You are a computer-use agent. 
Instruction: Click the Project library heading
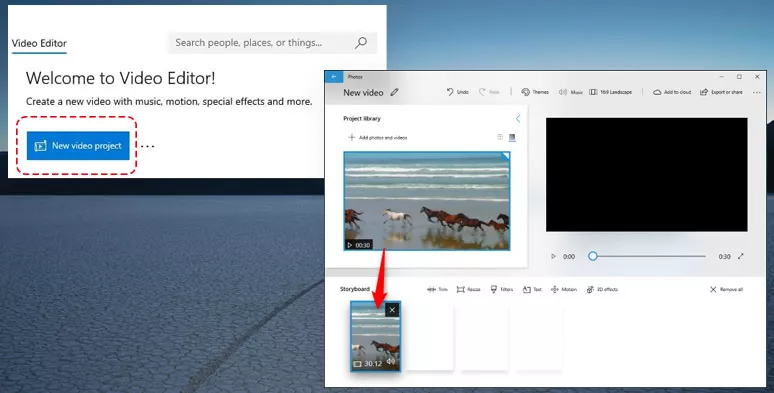coord(362,118)
